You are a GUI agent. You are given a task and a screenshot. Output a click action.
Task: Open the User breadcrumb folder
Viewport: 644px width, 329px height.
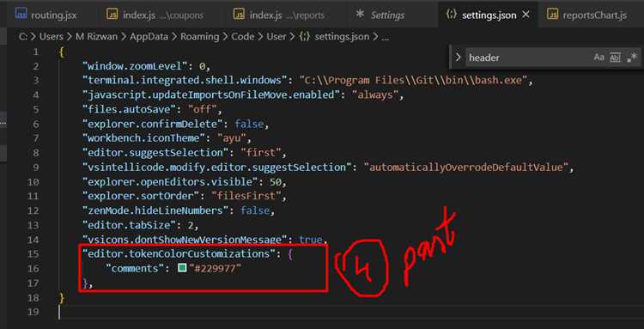[x=276, y=37]
